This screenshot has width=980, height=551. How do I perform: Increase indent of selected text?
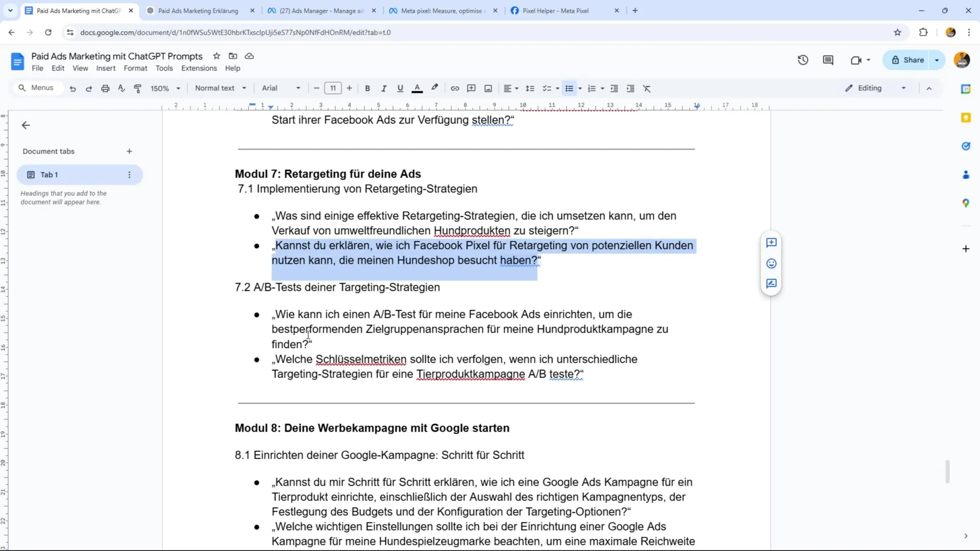point(630,88)
